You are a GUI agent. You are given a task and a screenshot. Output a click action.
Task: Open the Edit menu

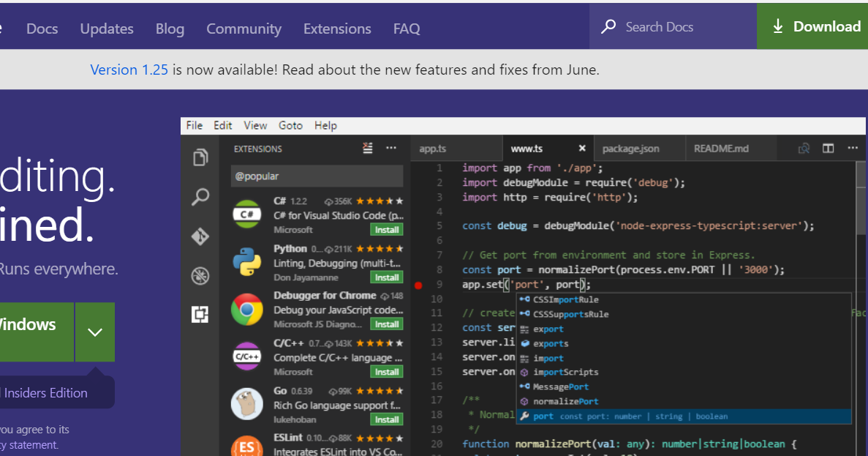(222, 126)
